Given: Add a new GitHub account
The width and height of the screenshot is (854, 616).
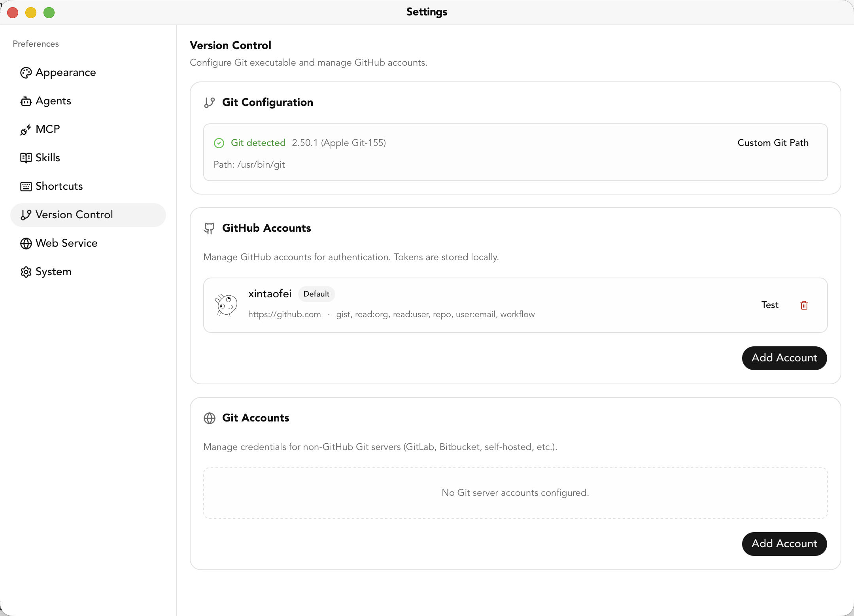Looking at the screenshot, I should coord(784,358).
